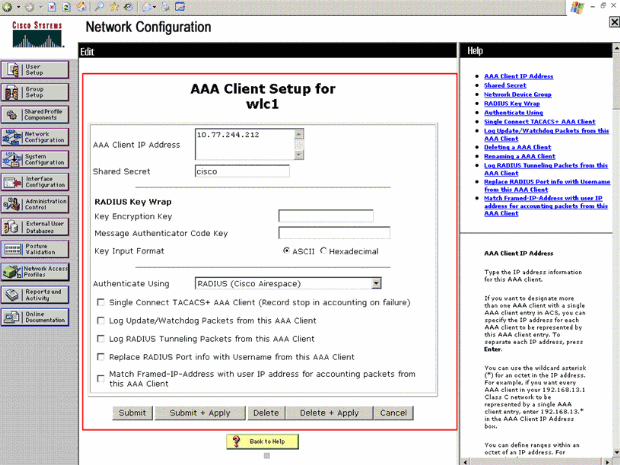The width and height of the screenshot is (620, 465).
Task: Open Administration Control section
Action: 35,204
